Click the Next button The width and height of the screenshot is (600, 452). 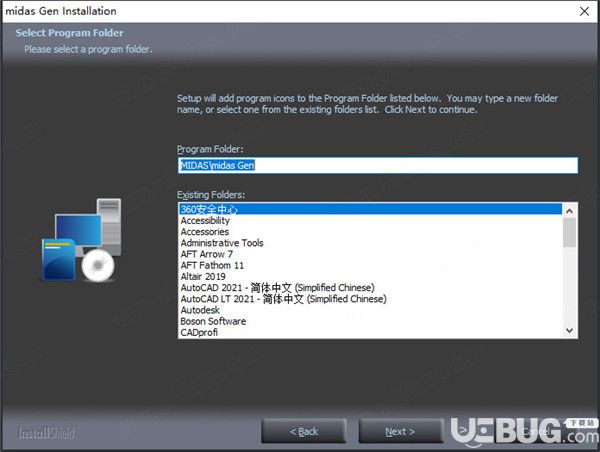pyautogui.click(x=401, y=431)
